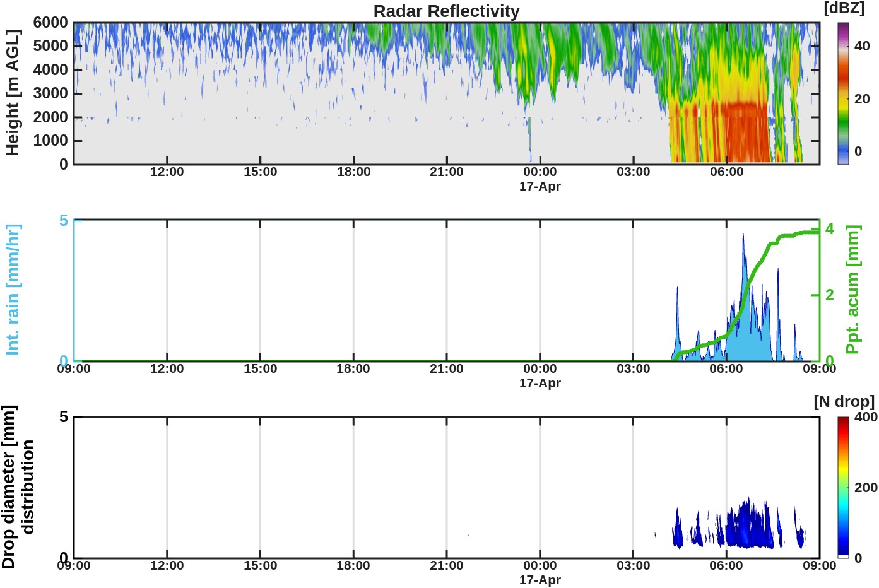The width and height of the screenshot is (879, 588).
Task: Click the green accumulated precipitation curve's plateau
Action: 798,234
